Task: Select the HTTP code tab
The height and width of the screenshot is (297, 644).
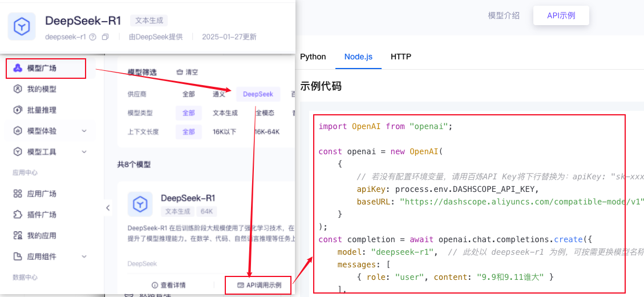Action: point(401,57)
